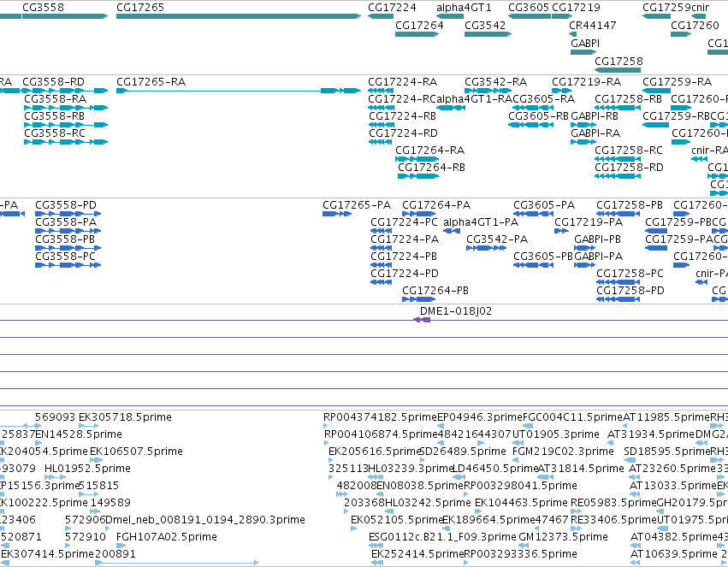The width and height of the screenshot is (728, 567).
Task: Select the CG17258-RB transcript label
Action: (628, 99)
